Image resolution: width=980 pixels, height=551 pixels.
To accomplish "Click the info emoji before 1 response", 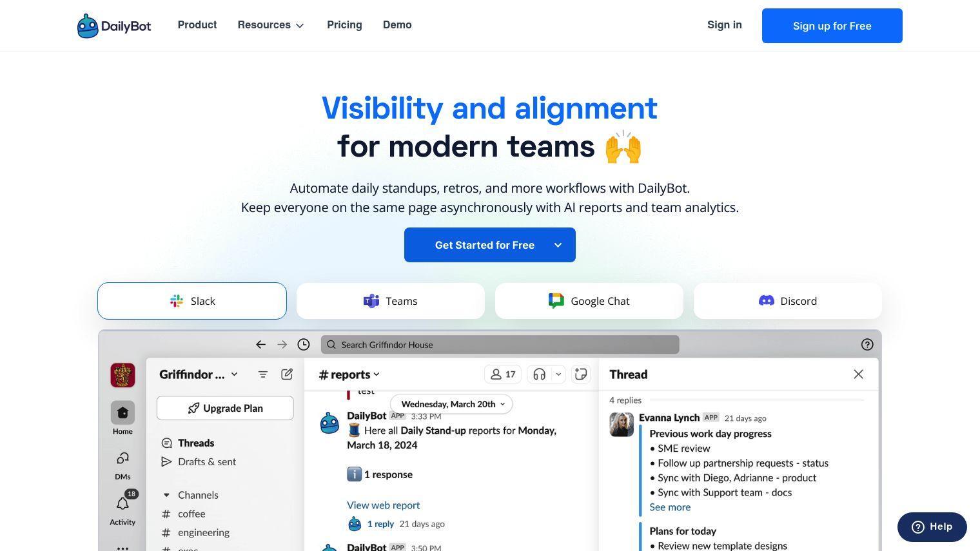I will (x=354, y=474).
